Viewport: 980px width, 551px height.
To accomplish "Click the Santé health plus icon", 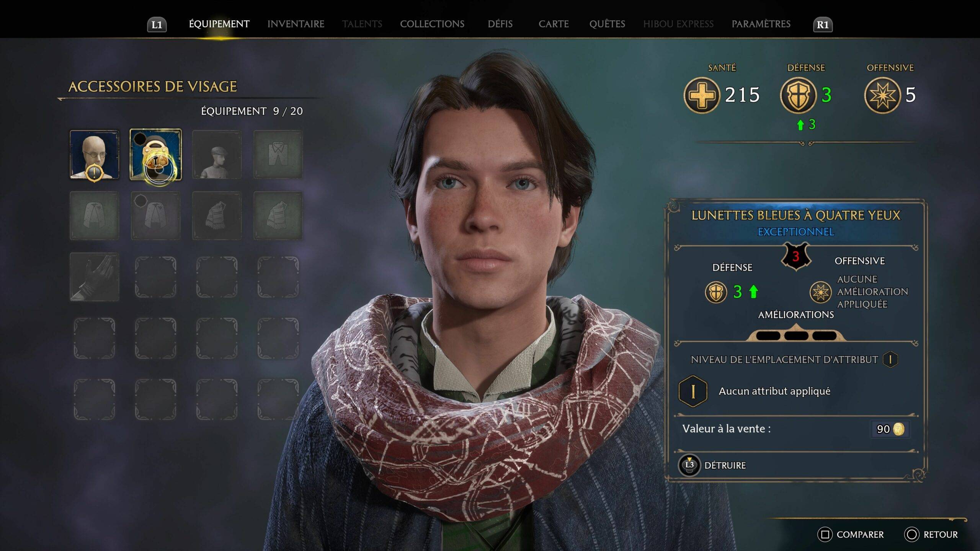I will coord(702,95).
